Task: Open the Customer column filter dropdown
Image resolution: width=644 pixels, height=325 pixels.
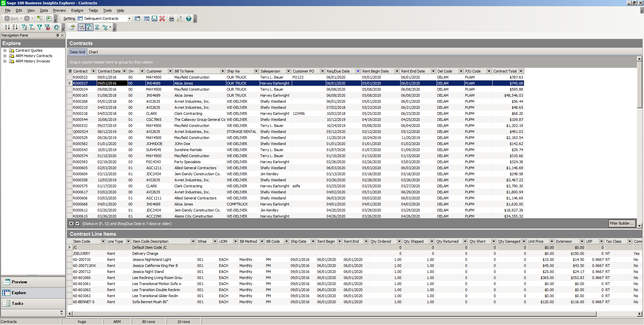Action: pyautogui.click(x=170, y=71)
